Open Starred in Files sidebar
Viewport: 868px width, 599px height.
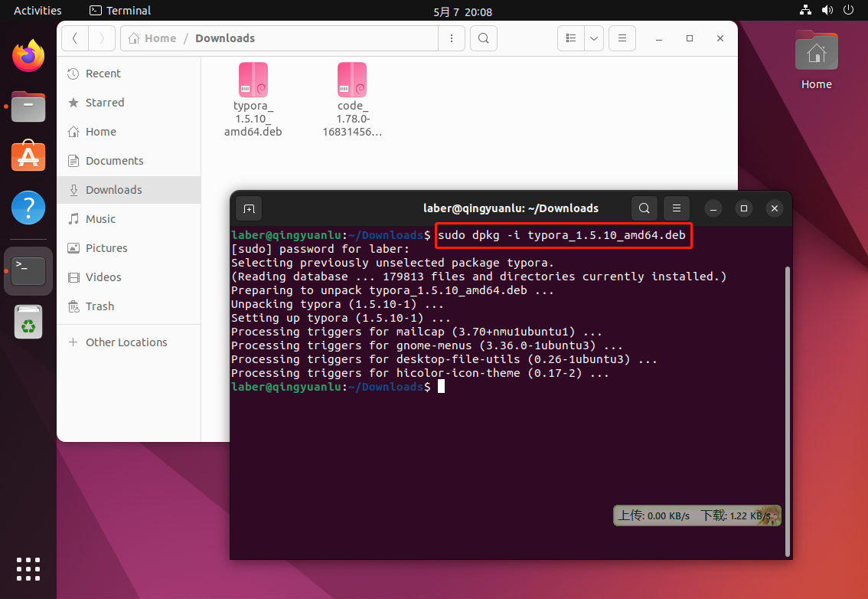tap(129, 103)
